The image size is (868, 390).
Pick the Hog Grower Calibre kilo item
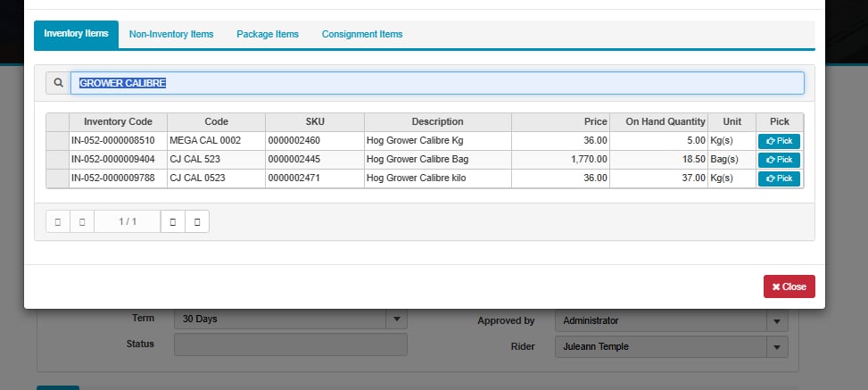click(x=779, y=178)
